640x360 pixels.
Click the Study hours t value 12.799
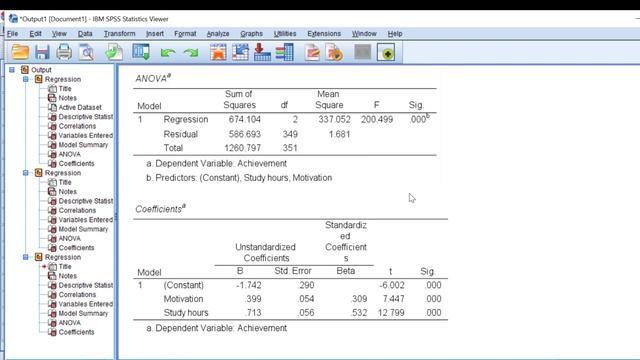click(x=391, y=313)
